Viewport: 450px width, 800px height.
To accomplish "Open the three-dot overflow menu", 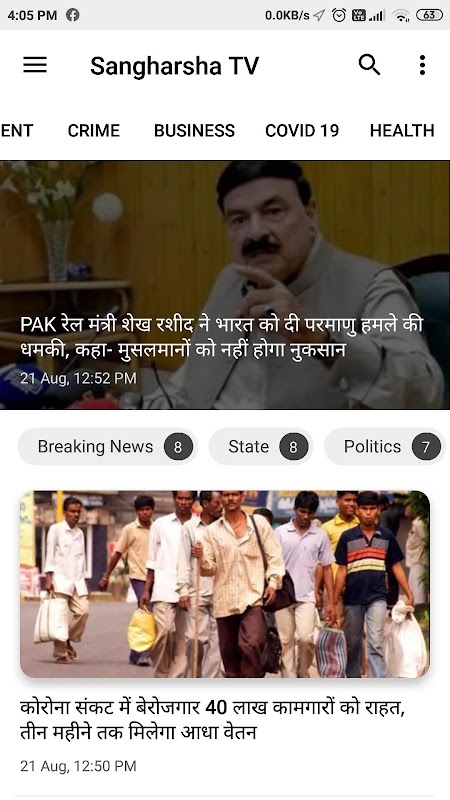I will 422,65.
